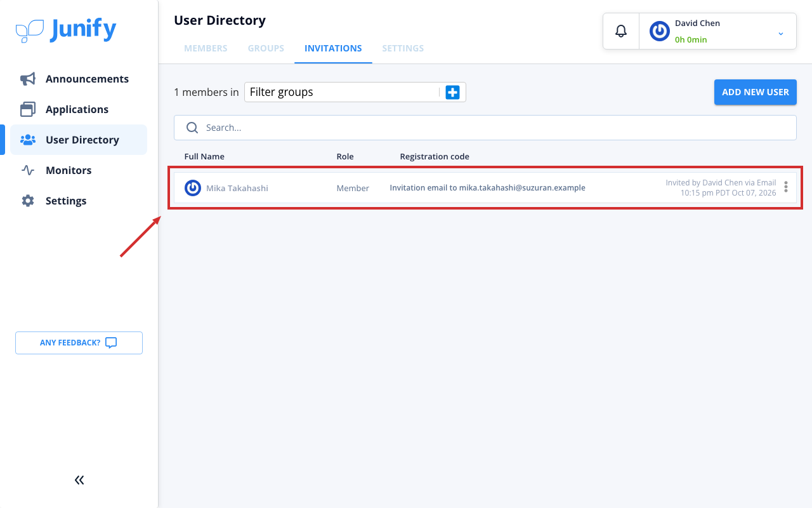Click into the Search field
Image resolution: width=812 pixels, height=508 pixels.
[x=485, y=128]
